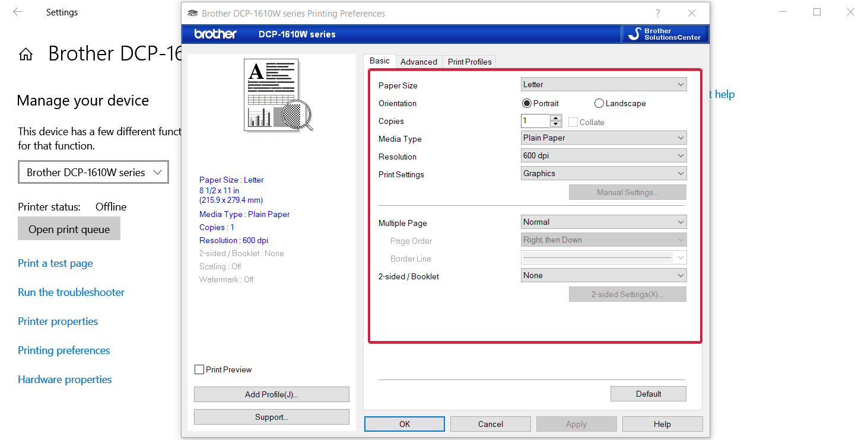
Task: Click the Settings home icon
Action: click(x=26, y=55)
